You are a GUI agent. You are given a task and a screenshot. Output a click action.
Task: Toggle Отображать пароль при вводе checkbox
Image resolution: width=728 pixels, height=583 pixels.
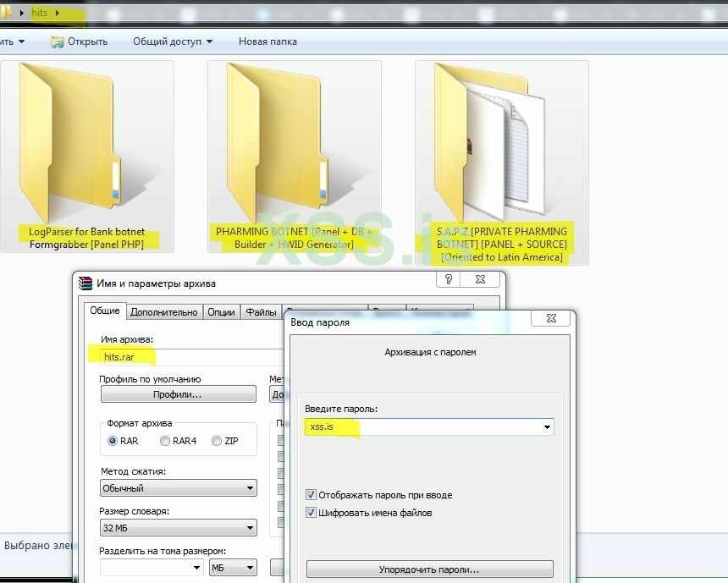coord(311,495)
